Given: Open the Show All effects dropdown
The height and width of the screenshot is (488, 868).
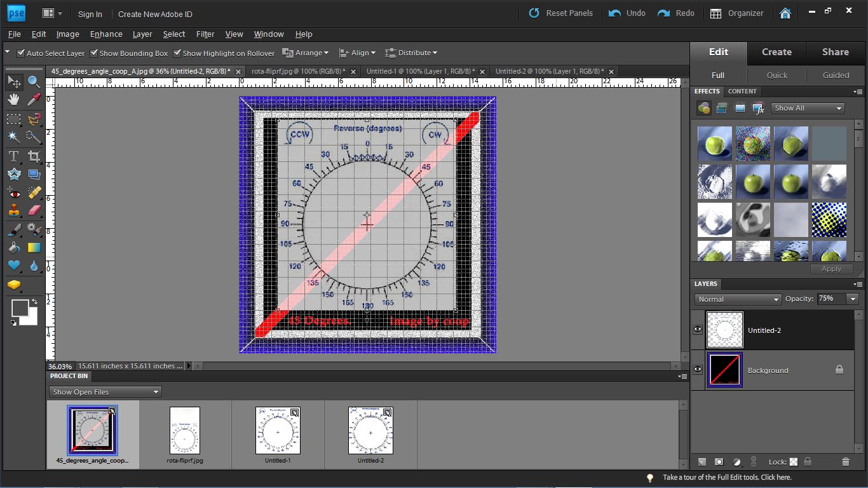Looking at the screenshot, I should (x=808, y=108).
